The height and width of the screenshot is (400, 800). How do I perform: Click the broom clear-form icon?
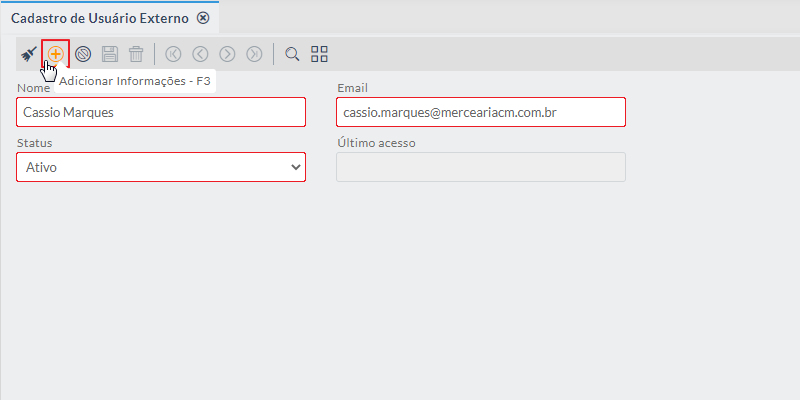coord(28,54)
